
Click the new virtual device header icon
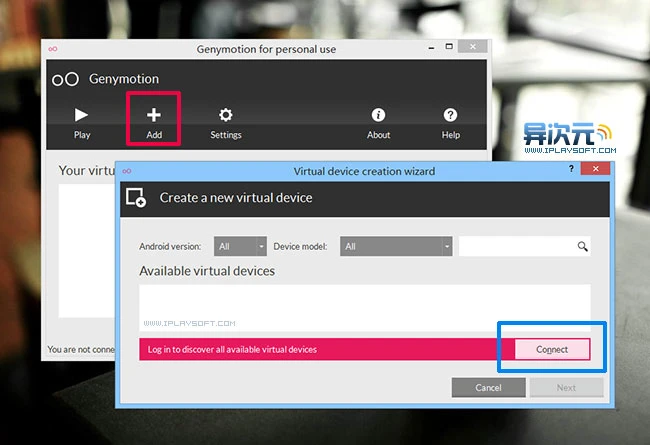135,198
